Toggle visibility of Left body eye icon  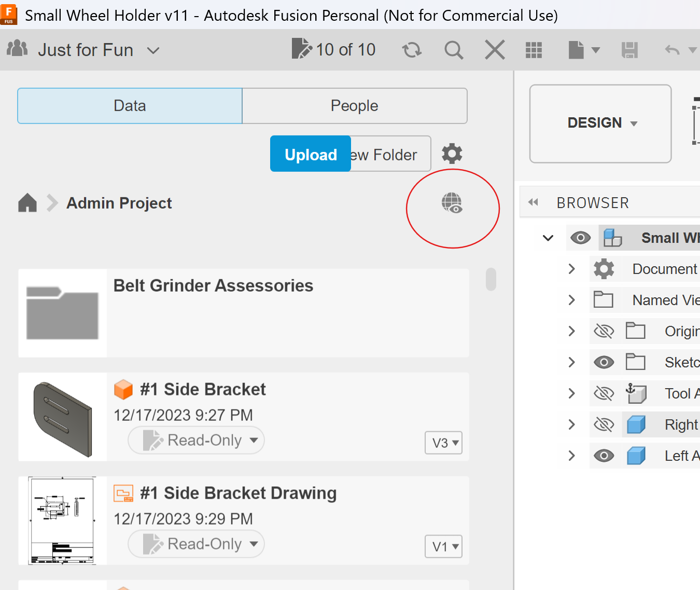tap(604, 456)
